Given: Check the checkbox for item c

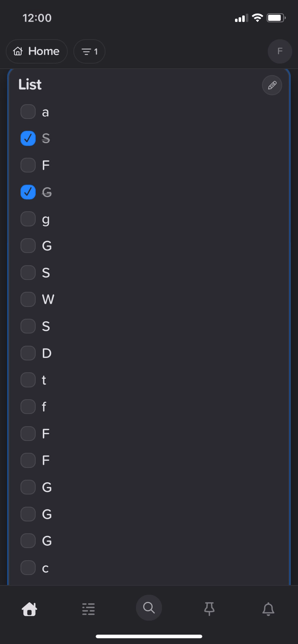Looking at the screenshot, I should click(x=28, y=567).
